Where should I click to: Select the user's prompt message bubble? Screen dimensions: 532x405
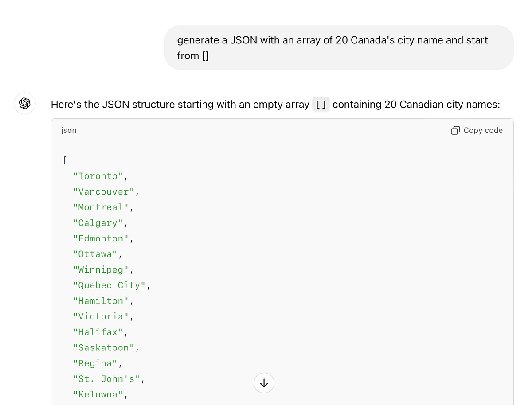pyautogui.click(x=339, y=47)
